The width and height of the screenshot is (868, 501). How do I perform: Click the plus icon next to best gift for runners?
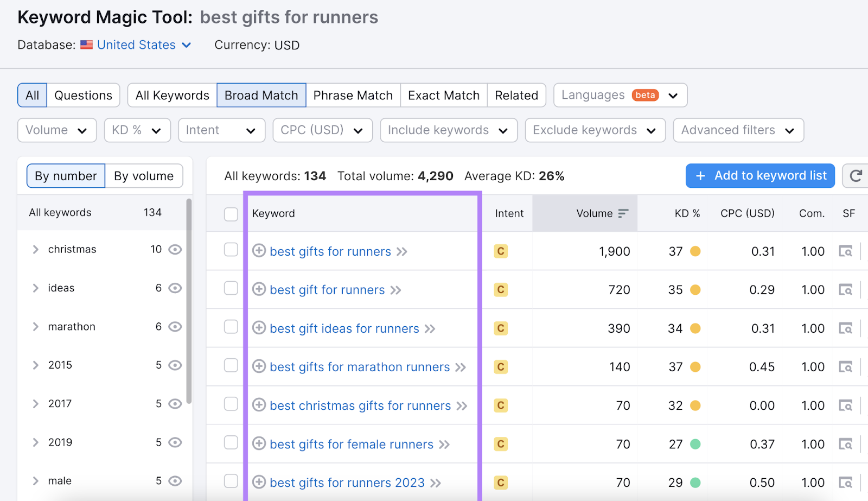click(x=259, y=289)
